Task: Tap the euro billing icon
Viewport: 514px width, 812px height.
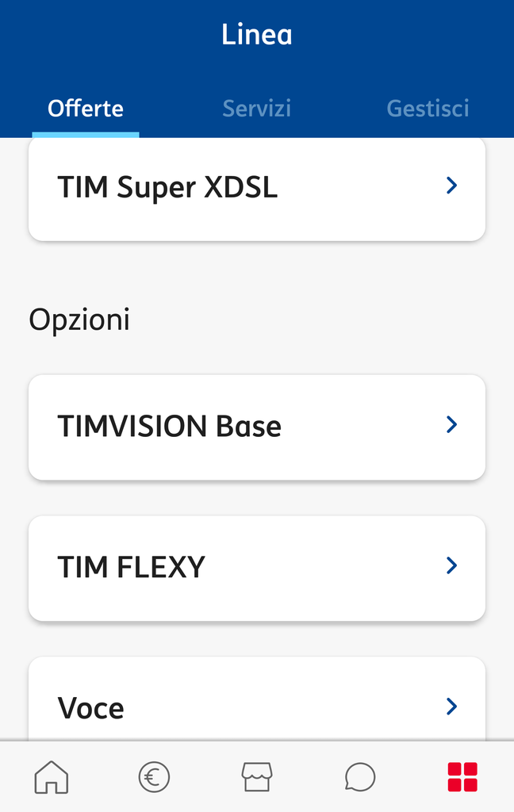Action: (x=154, y=777)
